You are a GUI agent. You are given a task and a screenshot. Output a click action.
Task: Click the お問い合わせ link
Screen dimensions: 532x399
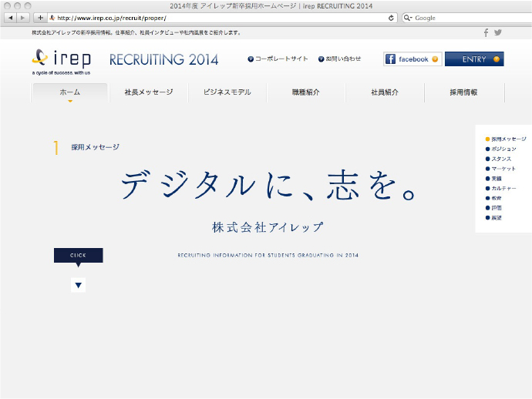tap(339, 59)
